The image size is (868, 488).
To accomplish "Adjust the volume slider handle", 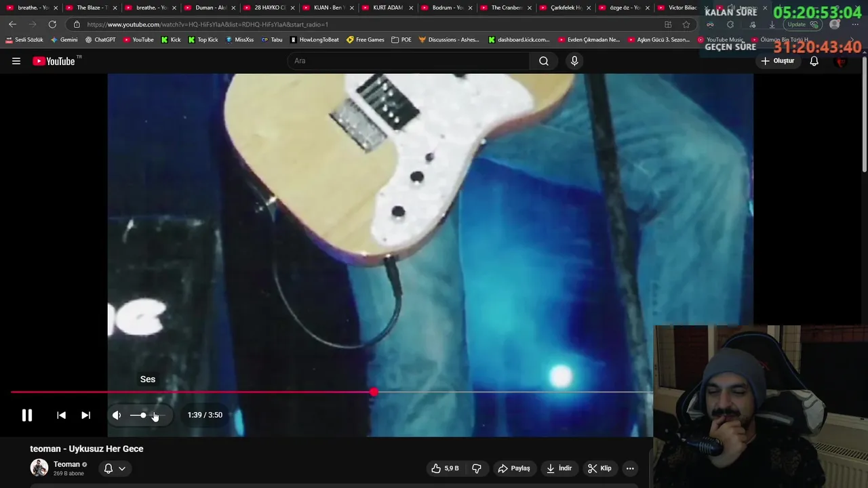I will (143, 415).
